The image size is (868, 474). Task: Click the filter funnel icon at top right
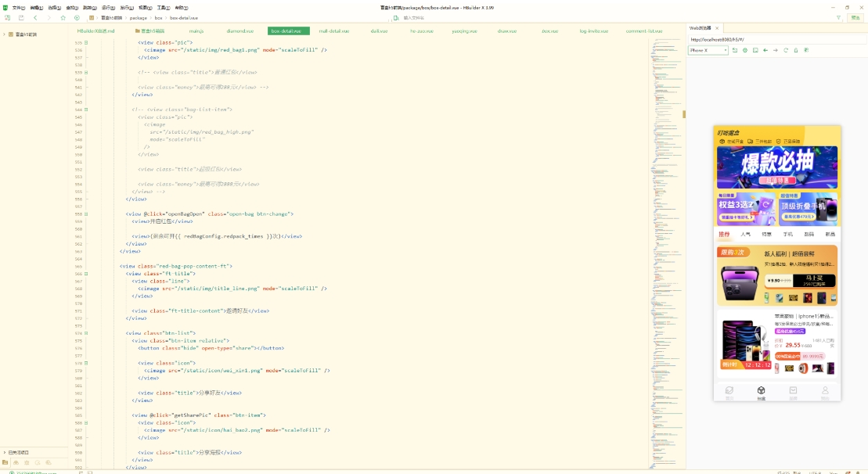(839, 17)
